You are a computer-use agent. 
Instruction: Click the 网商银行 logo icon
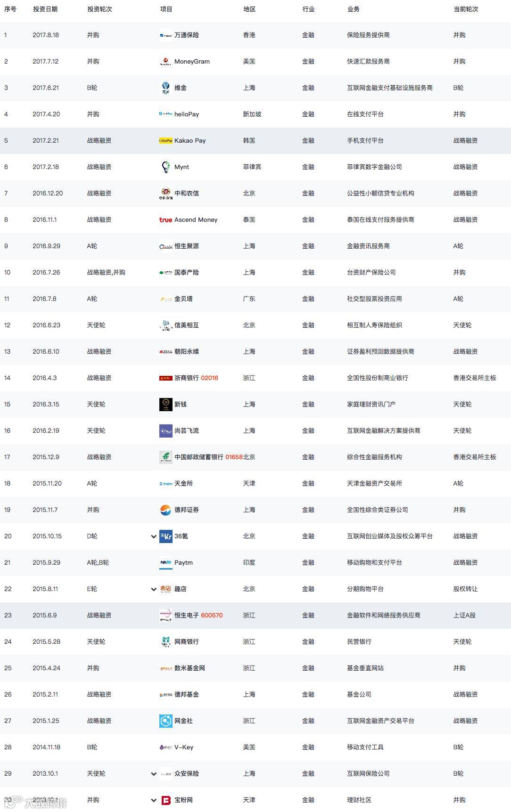(165, 642)
